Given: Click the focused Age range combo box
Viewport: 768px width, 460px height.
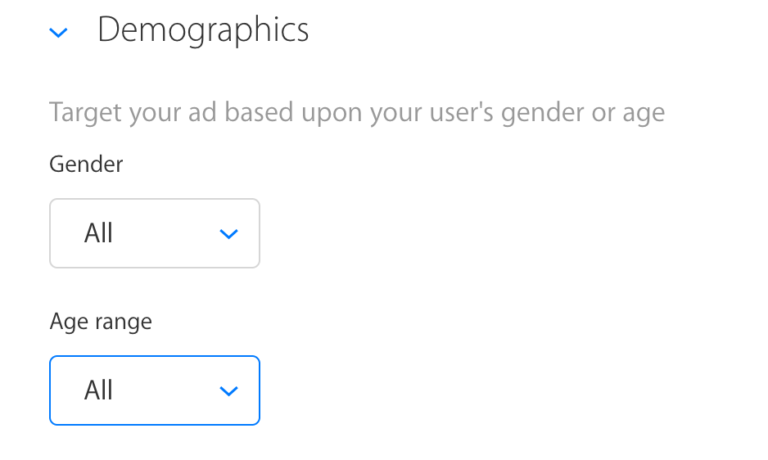Looking at the screenshot, I should coord(154,390).
